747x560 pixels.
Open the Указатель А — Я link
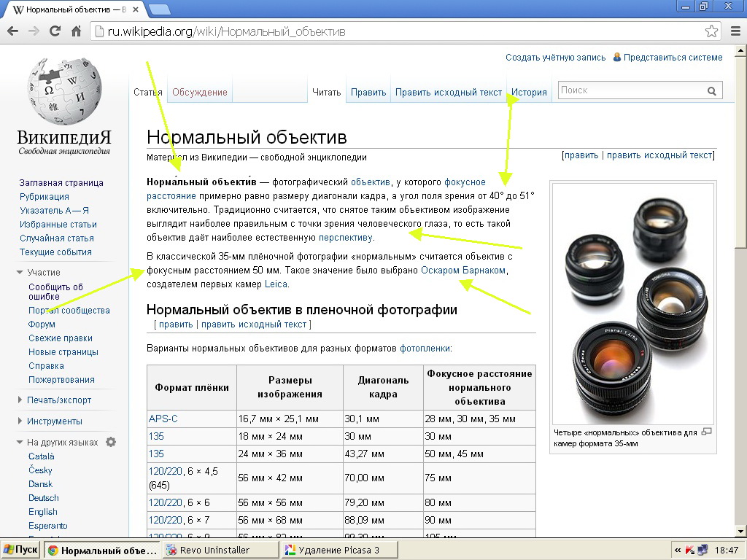point(54,210)
